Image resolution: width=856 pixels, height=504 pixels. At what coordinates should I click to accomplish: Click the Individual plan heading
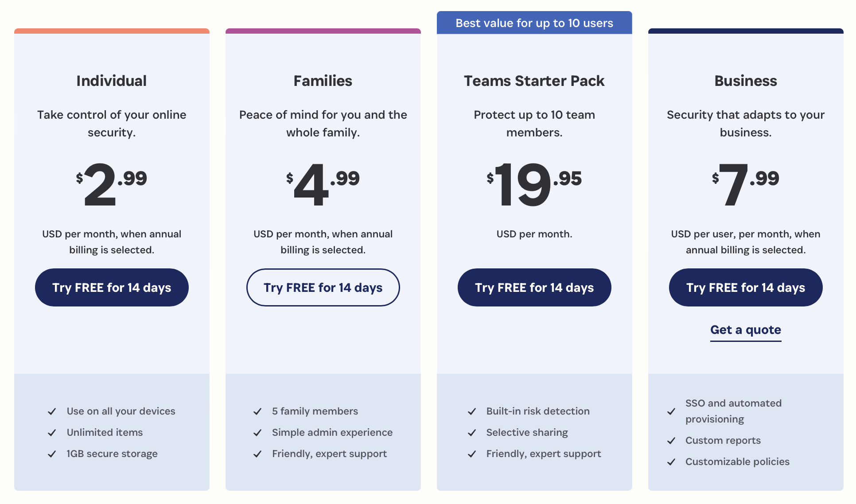(x=112, y=81)
